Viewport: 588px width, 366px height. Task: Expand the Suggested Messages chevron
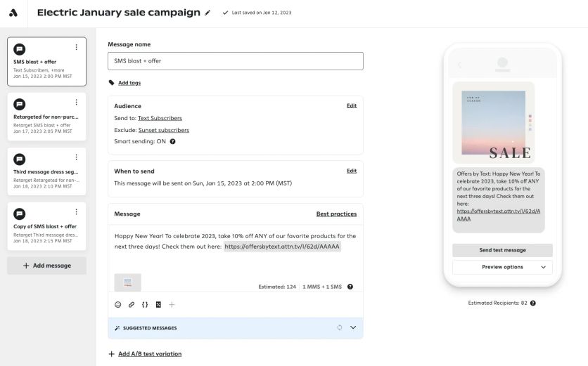click(x=353, y=327)
